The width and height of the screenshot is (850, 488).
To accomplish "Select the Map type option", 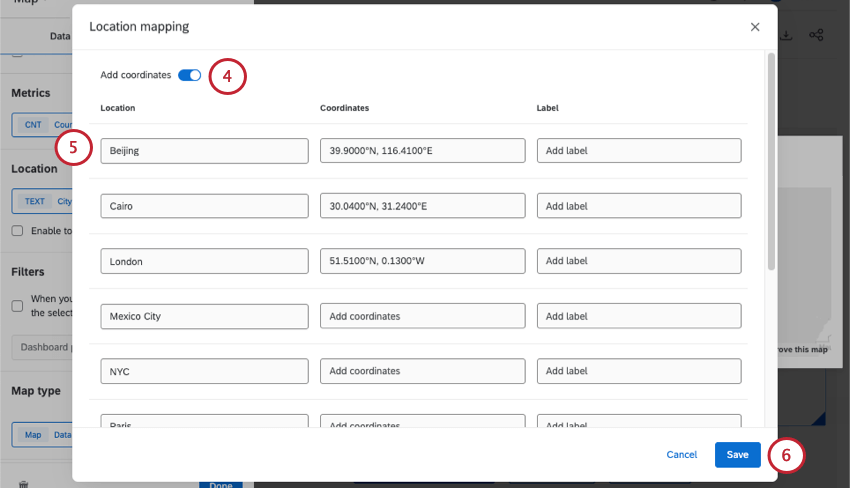I will pyautogui.click(x=34, y=435).
